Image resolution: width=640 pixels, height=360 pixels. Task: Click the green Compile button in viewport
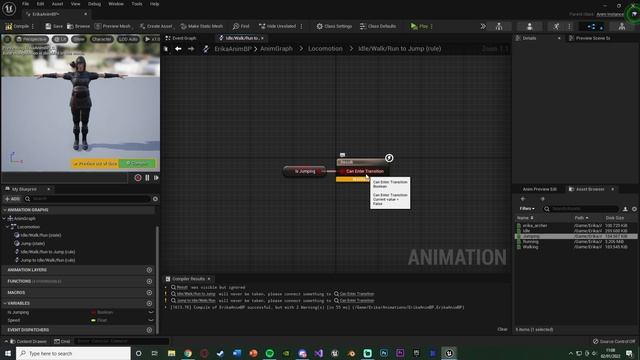point(137,163)
